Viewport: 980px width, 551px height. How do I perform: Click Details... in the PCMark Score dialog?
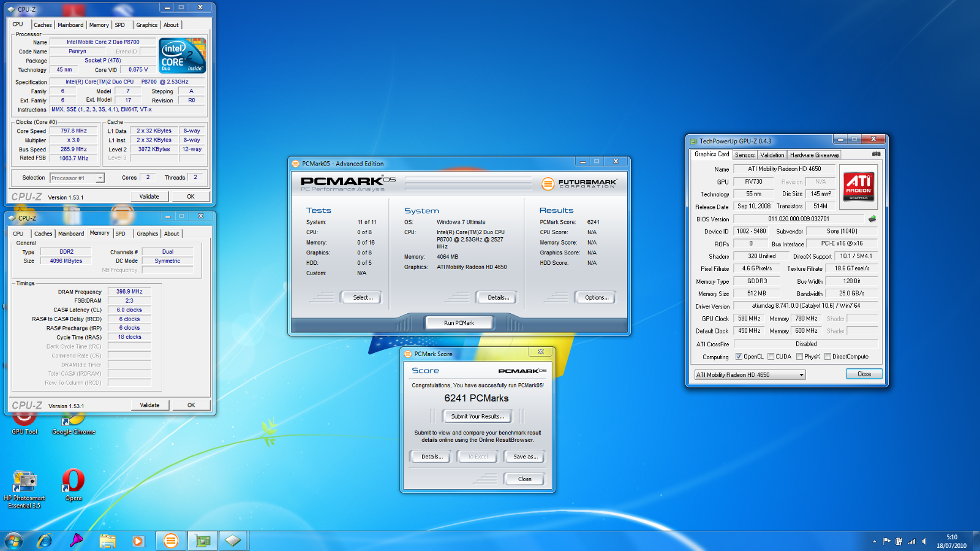coord(431,457)
